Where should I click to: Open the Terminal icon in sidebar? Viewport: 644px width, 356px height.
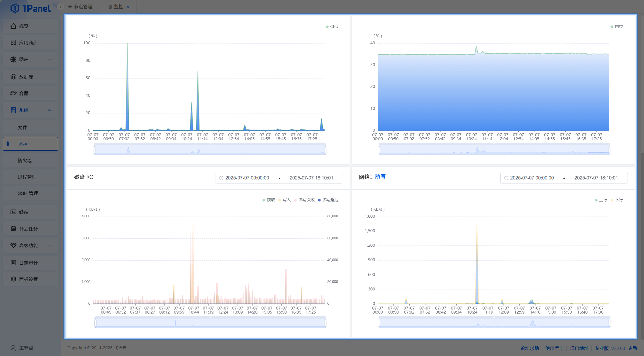[x=13, y=212]
